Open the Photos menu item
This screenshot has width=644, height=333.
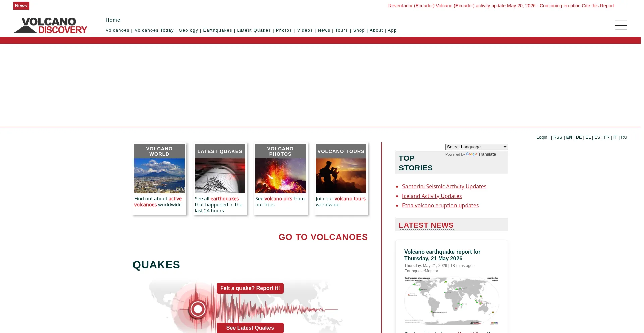(x=284, y=30)
